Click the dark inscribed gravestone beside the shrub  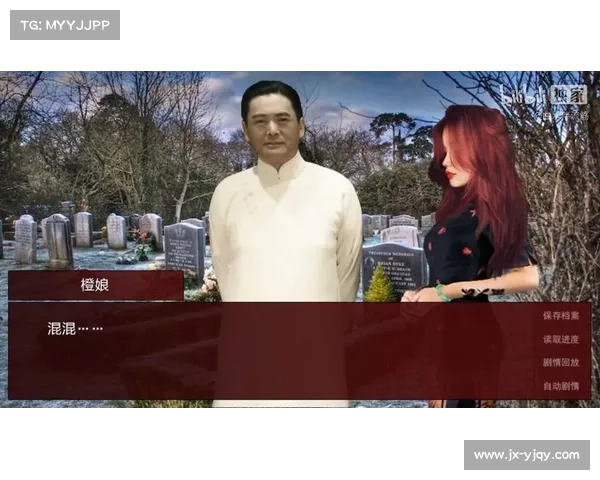tap(393, 263)
